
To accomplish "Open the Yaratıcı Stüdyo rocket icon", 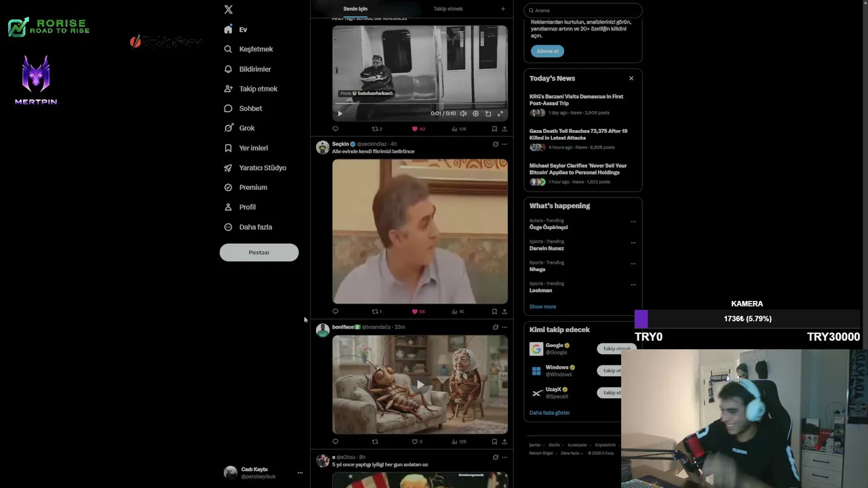I will [229, 167].
